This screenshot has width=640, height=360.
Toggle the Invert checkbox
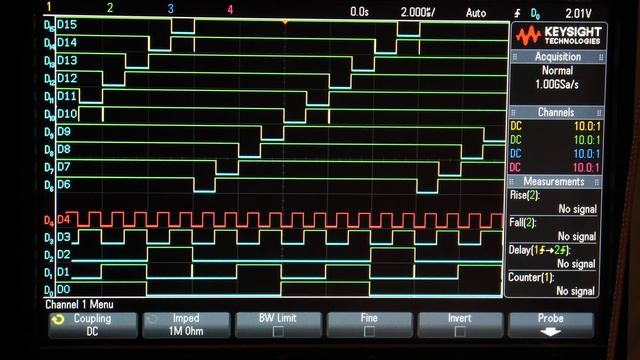(460, 331)
